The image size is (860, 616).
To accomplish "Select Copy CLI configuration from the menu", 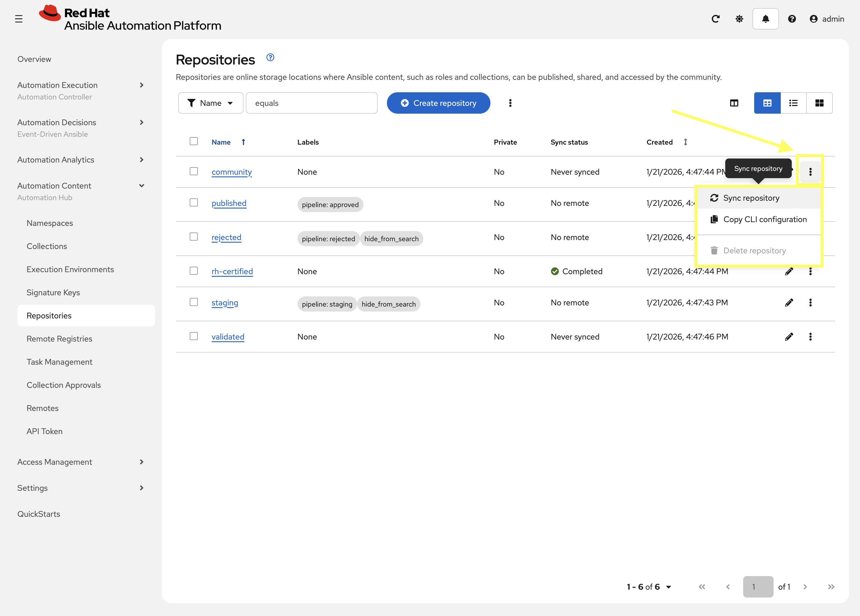I will [x=765, y=219].
